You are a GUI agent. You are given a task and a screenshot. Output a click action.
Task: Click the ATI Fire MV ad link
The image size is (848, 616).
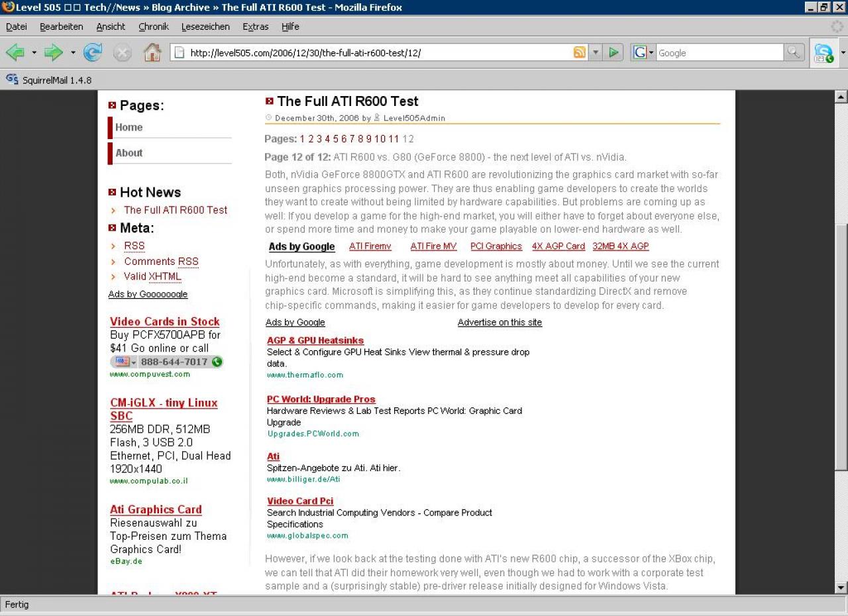tap(433, 246)
